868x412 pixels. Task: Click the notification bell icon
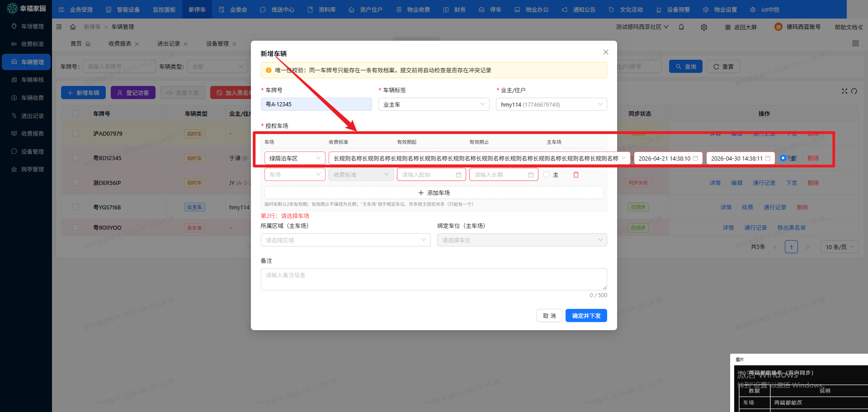coord(681,27)
